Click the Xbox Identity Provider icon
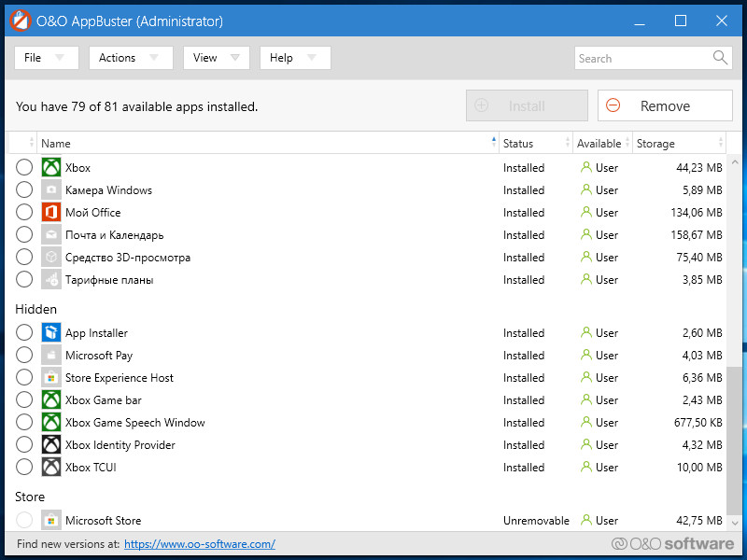This screenshot has height=560, width=747. pyautogui.click(x=51, y=444)
